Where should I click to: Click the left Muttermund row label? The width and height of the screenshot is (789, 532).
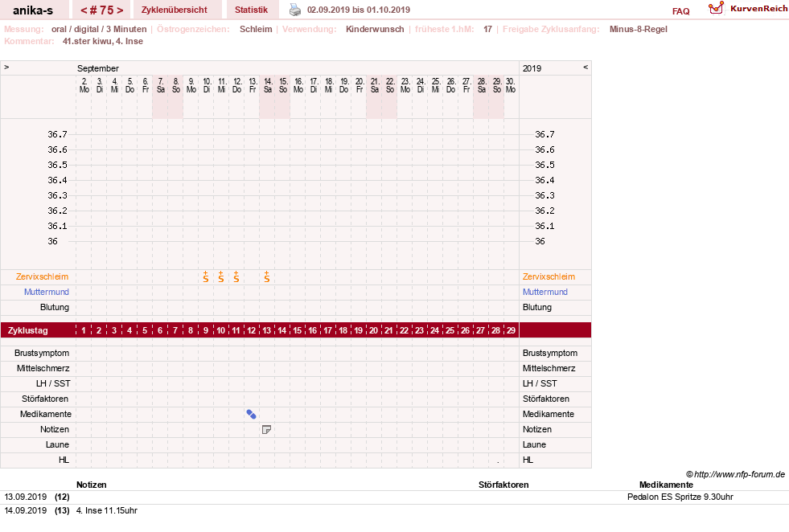click(x=47, y=292)
